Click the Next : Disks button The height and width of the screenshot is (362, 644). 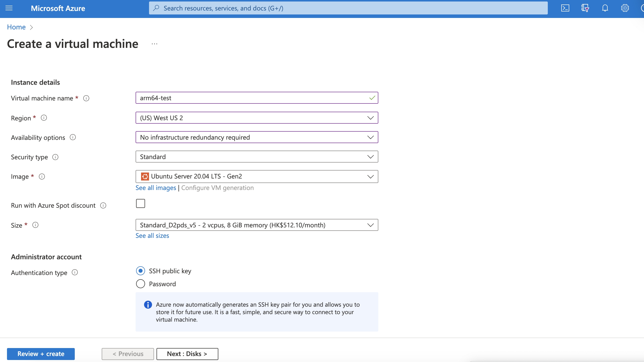tap(187, 354)
